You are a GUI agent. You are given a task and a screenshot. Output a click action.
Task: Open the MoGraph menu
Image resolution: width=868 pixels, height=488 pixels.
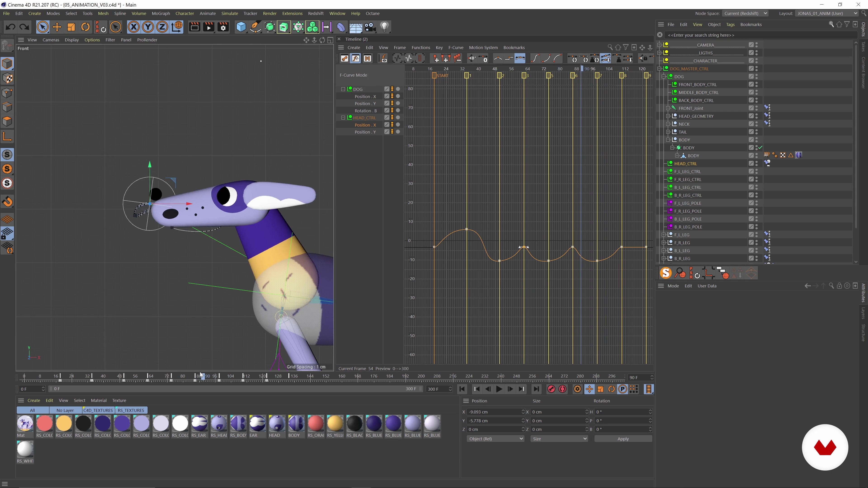[x=161, y=14]
